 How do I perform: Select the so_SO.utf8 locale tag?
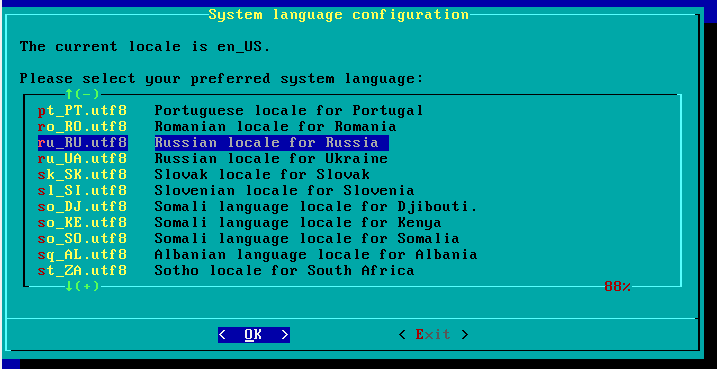(82, 239)
